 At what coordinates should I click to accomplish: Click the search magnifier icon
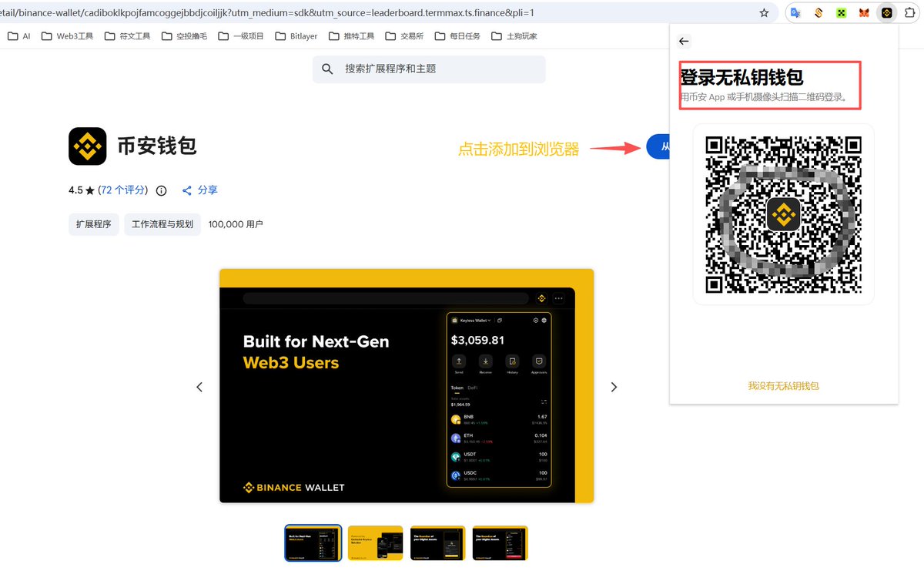[x=328, y=69]
